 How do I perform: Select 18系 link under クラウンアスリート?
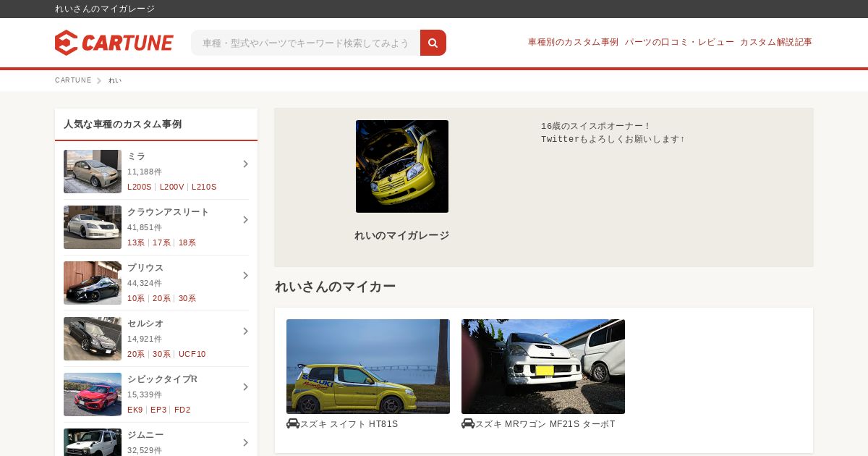click(187, 242)
